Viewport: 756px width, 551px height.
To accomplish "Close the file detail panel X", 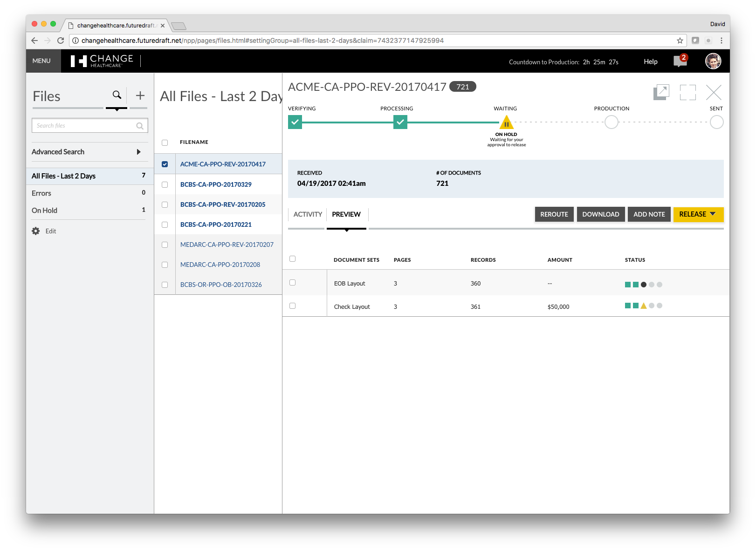I will point(714,92).
